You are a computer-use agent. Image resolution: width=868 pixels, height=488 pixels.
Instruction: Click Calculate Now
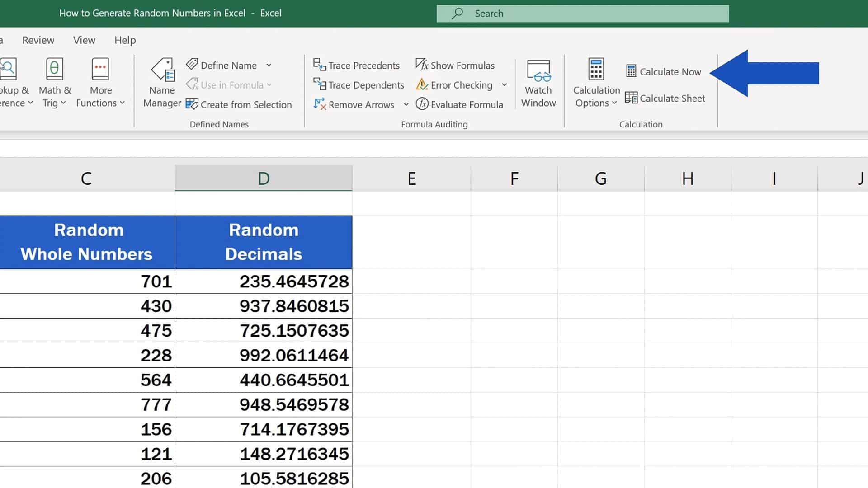663,71
